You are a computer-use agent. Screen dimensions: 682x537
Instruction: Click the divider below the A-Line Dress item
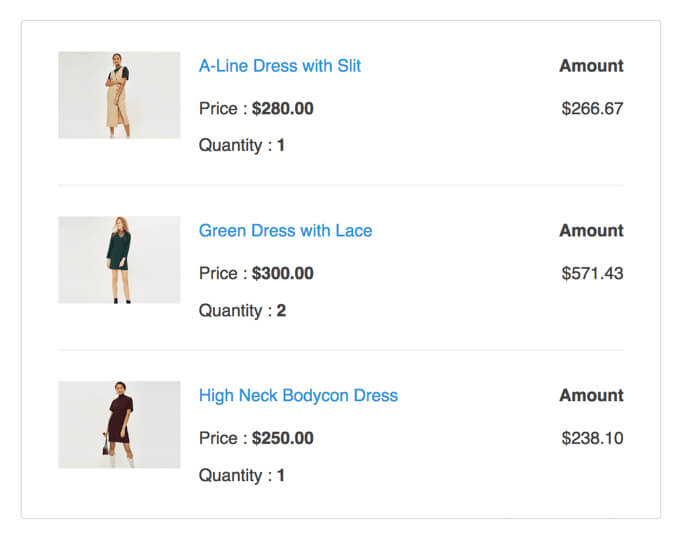tap(341, 185)
